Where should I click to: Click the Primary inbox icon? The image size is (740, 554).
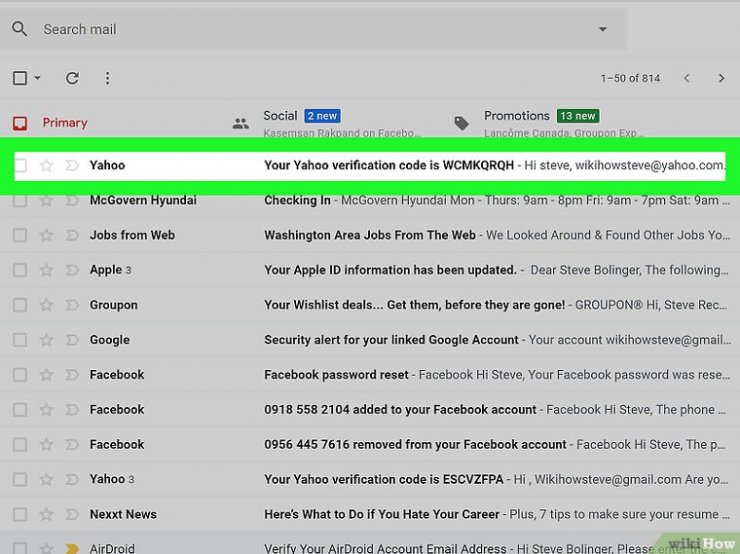[20, 123]
